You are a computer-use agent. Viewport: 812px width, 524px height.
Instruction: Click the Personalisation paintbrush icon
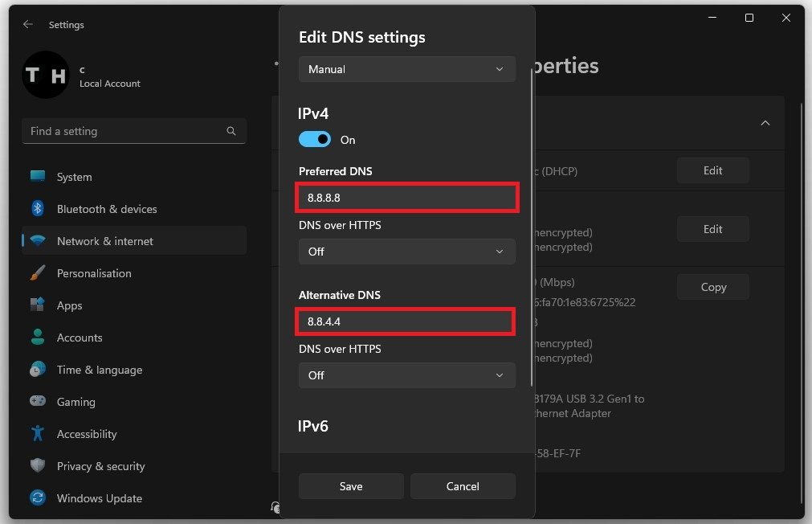click(37, 272)
